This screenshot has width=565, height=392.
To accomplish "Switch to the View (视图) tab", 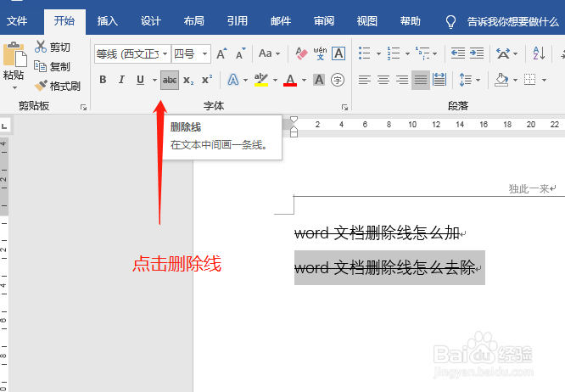I will pos(367,21).
